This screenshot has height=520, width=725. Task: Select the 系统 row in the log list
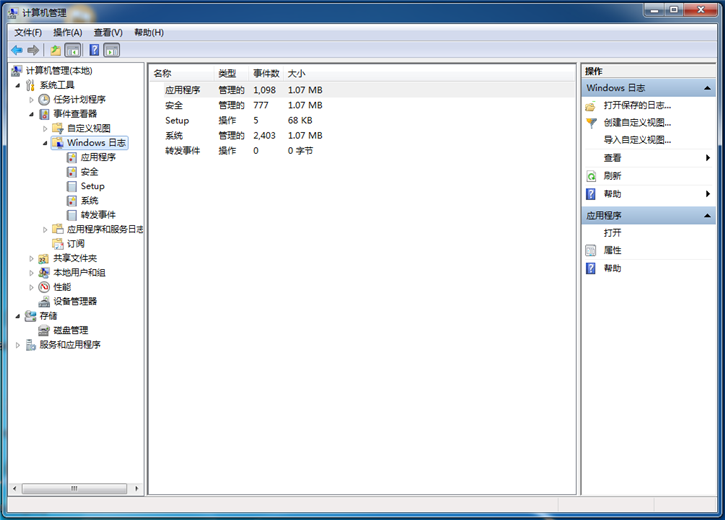(174, 135)
